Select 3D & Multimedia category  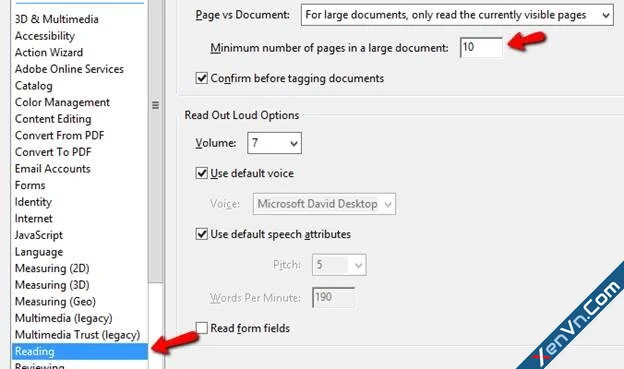[x=57, y=19]
